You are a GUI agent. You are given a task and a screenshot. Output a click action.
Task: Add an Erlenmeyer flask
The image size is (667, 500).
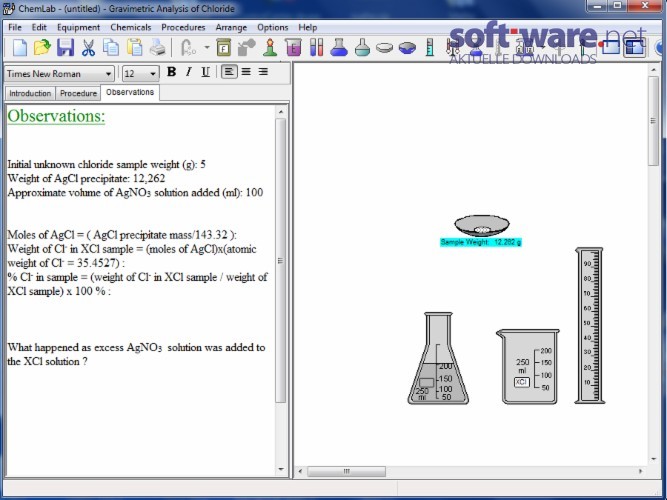pos(362,47)
